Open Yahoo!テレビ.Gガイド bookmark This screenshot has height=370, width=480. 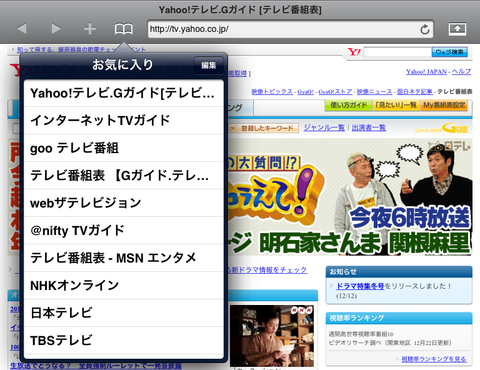(x=124, y=93)
